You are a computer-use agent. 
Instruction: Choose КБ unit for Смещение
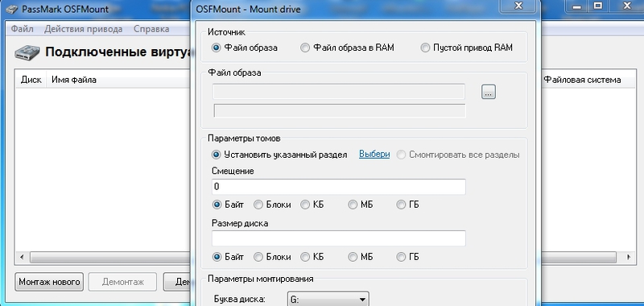[305, 205]
